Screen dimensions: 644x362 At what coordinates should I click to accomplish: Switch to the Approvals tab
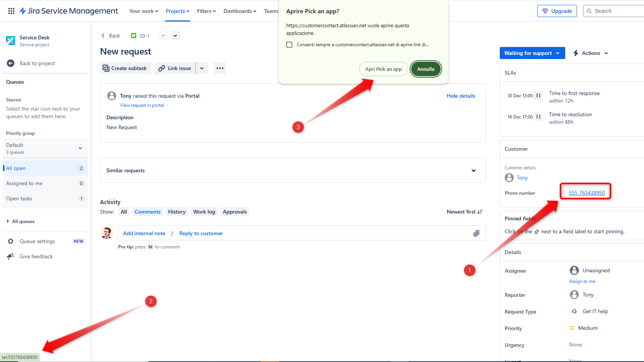point(235,212)
